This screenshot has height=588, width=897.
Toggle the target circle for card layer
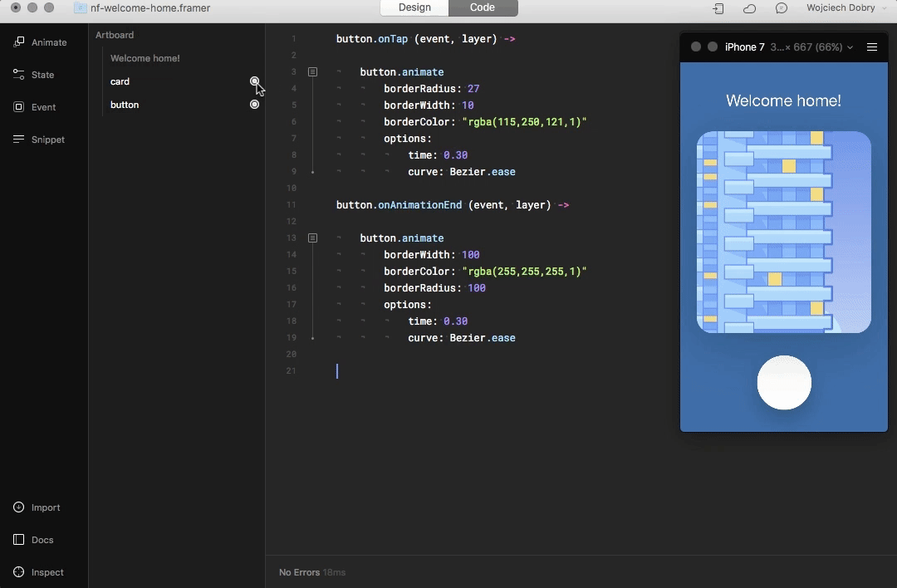coord(255,81)
